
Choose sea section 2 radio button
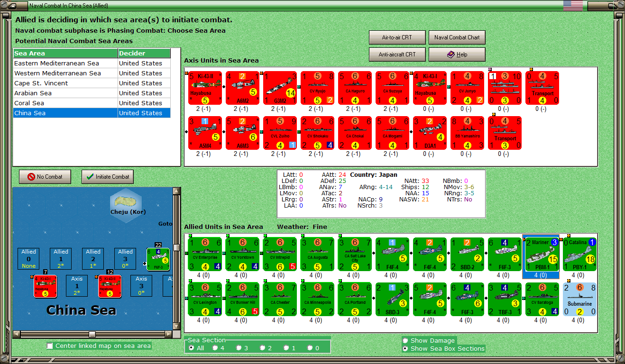262,348
